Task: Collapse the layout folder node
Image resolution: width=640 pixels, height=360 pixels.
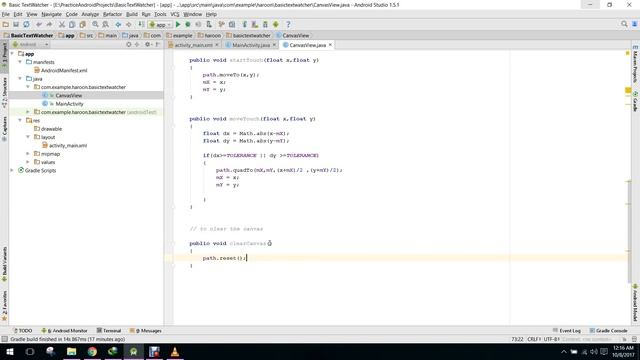Action: [x=28, y=137]
